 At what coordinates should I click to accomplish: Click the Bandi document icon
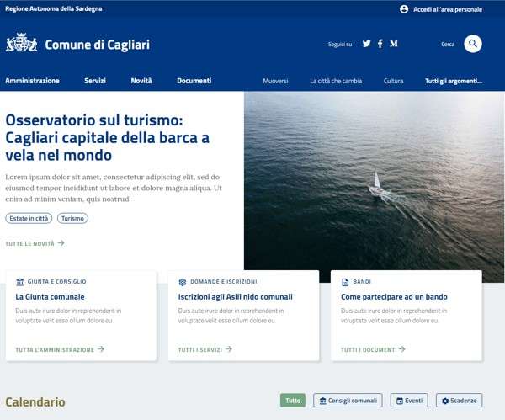(345, 282)
